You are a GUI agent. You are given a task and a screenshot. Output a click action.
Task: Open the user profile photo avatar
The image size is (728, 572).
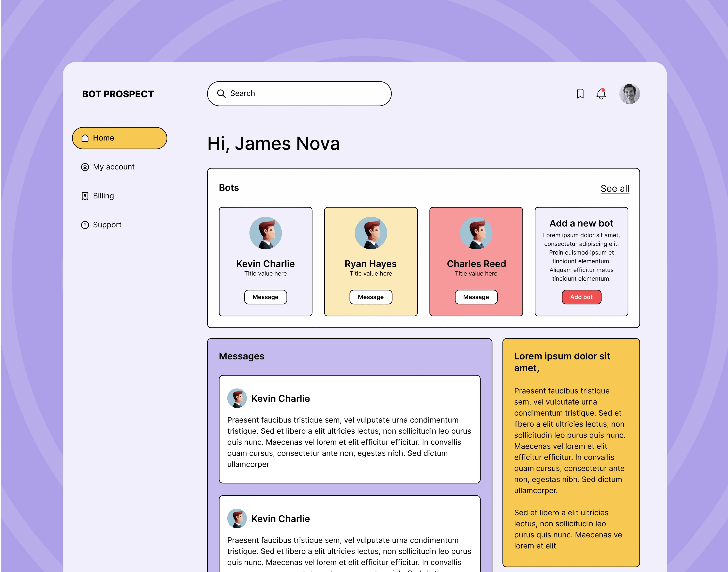click(629, 94)
